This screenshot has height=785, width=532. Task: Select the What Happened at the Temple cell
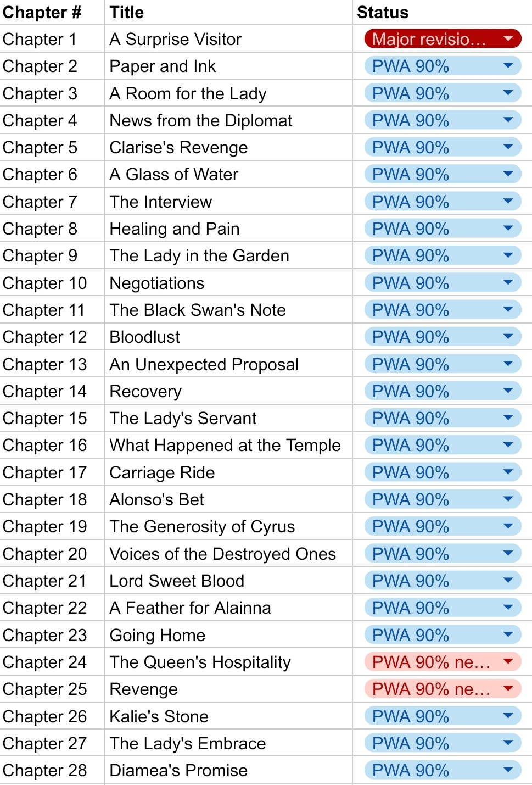[228, 445]
